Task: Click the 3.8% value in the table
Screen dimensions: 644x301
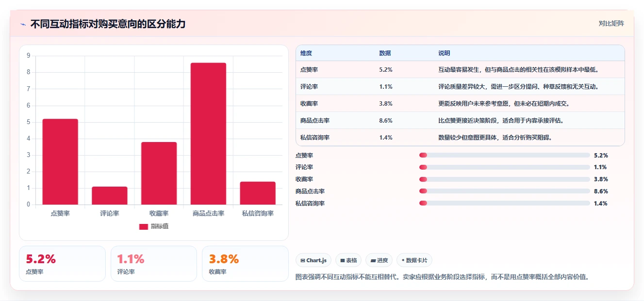Action: (x=386, y=104)
